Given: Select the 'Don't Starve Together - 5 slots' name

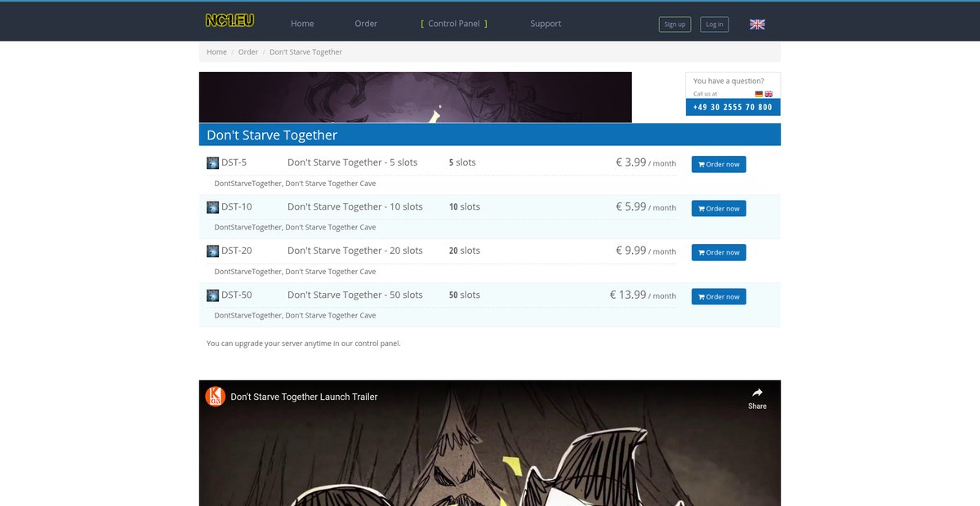Looking at the screenshot, I should click(353, 162).
